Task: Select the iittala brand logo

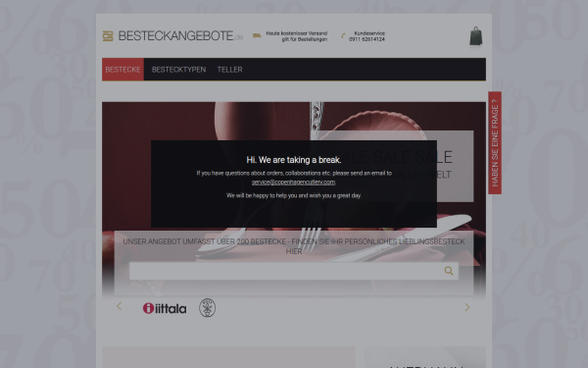Action: tap(165, 308)
